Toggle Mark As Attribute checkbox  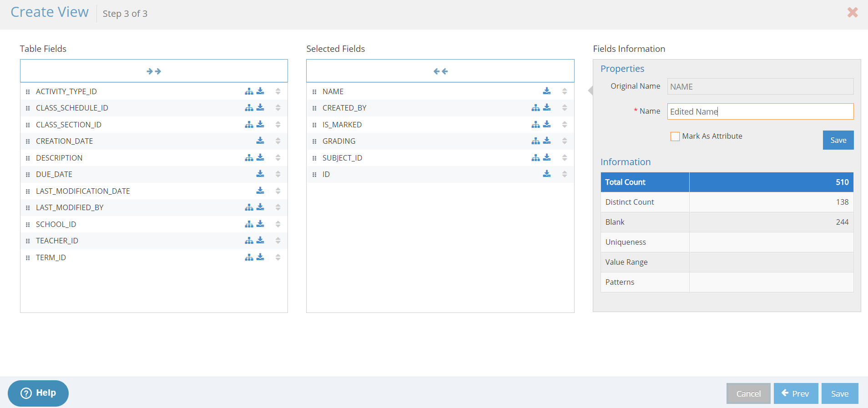[x=675, y=136]
